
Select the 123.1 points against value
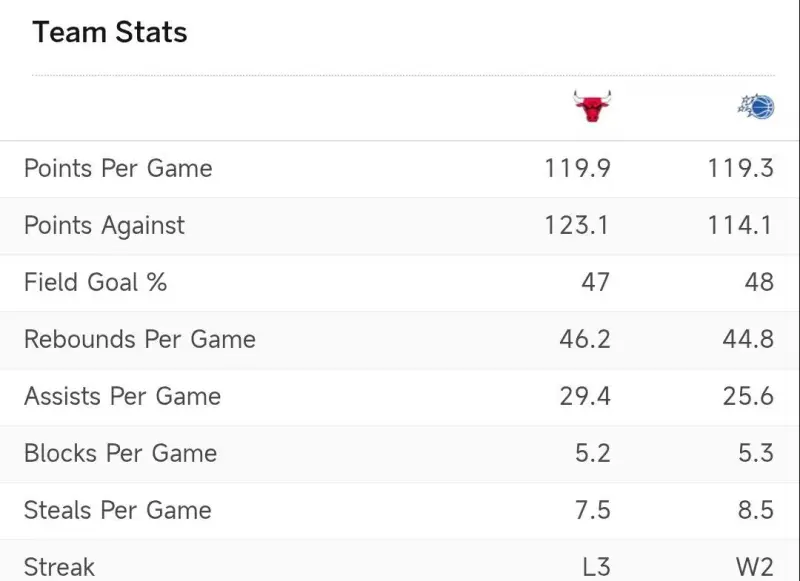[577, 225]
